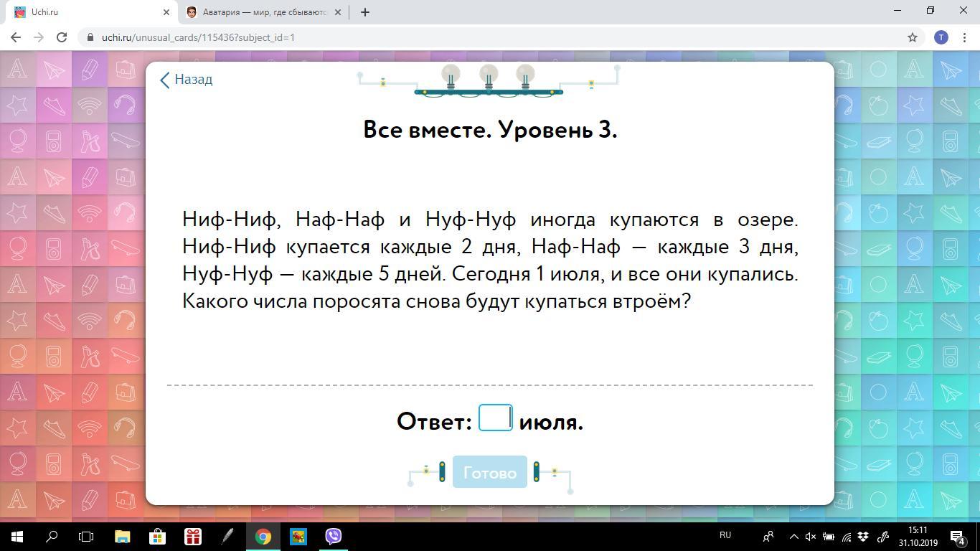The height and width of the screenshot is (551, 980).
Task: Launch File Explorer from the taskbar
Action: [x=122, y=536]
